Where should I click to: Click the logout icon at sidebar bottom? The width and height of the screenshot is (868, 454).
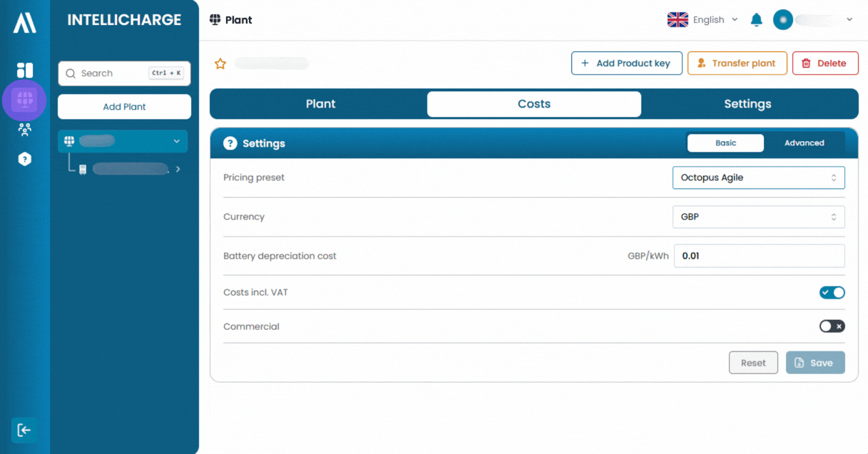24,430
